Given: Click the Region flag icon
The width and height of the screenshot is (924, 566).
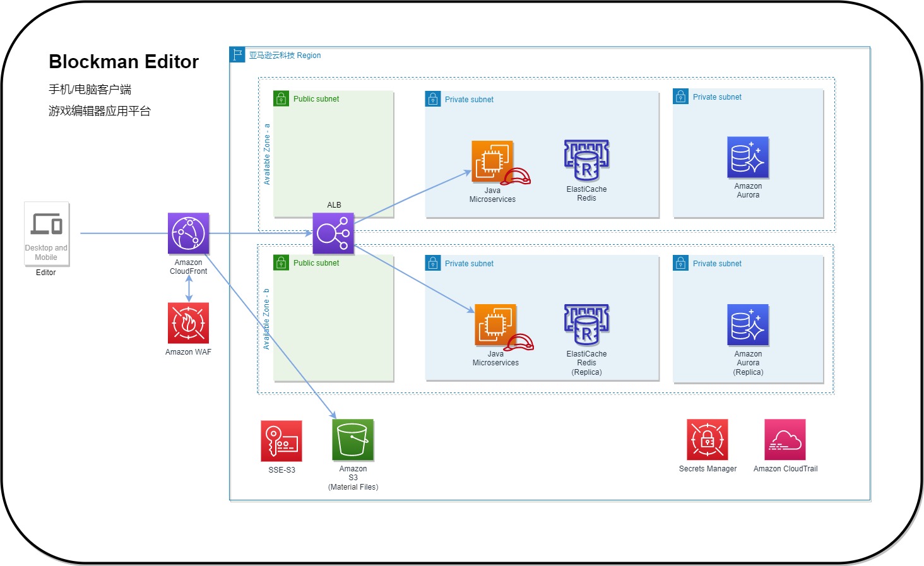Looking at the screenshot, I should point(237,55).
